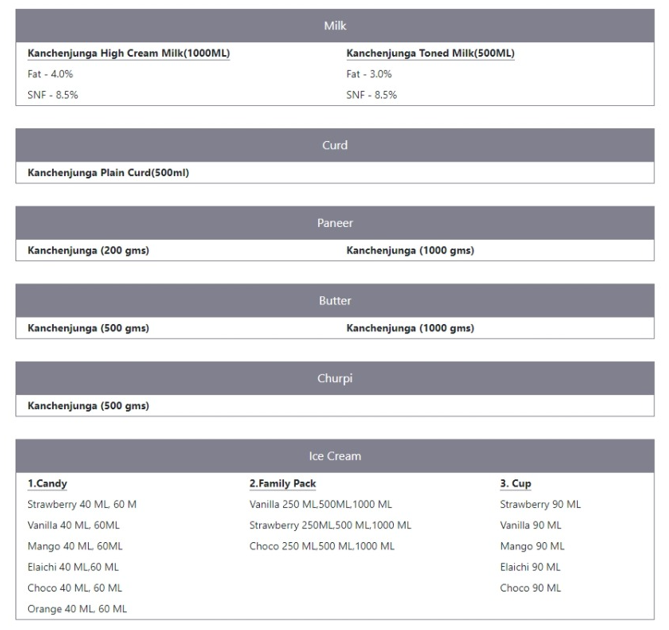This screenshot has height=630, width=669.
Task: Select Paneer Kanchenjunga (200 gms)
Action: tap(88, 250)
